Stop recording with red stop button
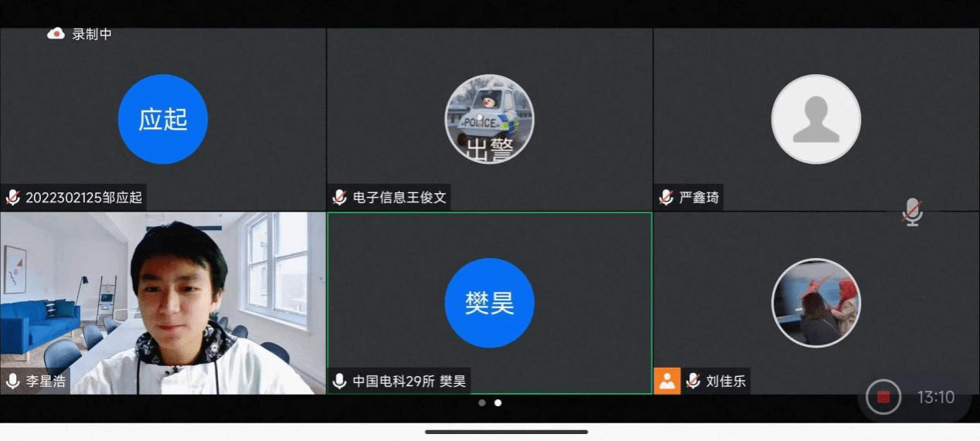980x441 pixels. pyautogui.click(x=883, y=398)
